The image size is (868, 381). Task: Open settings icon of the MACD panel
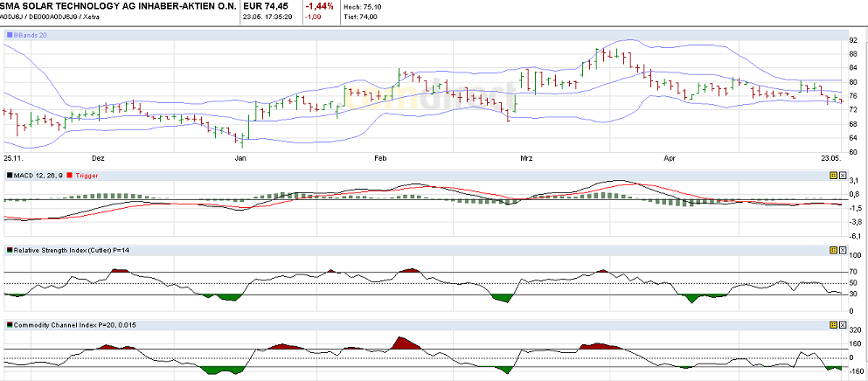pos(833,175)
